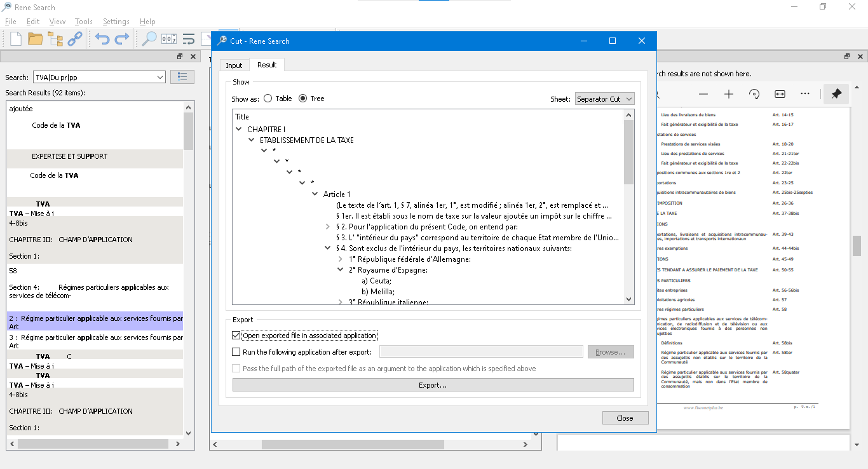Collapse the Article 1 tree node
This screenshot has height=469, width=868.
(315, 194)
